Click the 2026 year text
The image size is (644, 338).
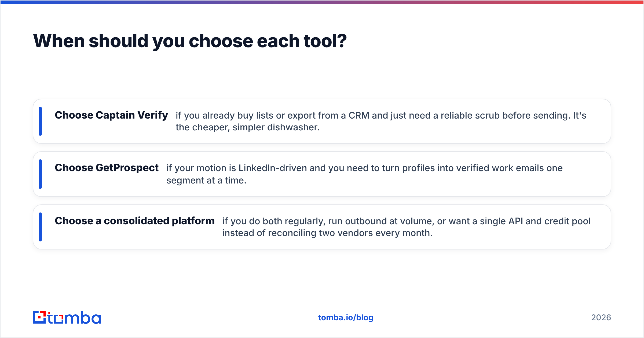coord(601,318)
